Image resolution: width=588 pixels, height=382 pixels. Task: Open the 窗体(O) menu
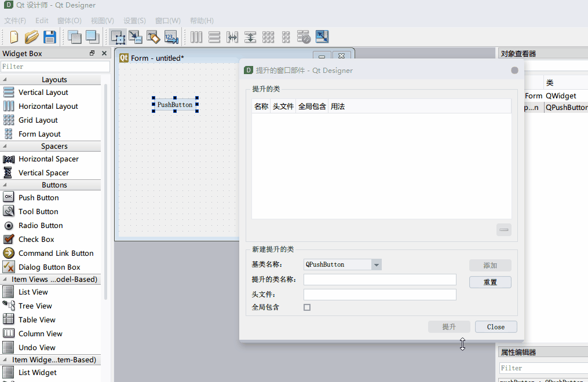(70, 21)
